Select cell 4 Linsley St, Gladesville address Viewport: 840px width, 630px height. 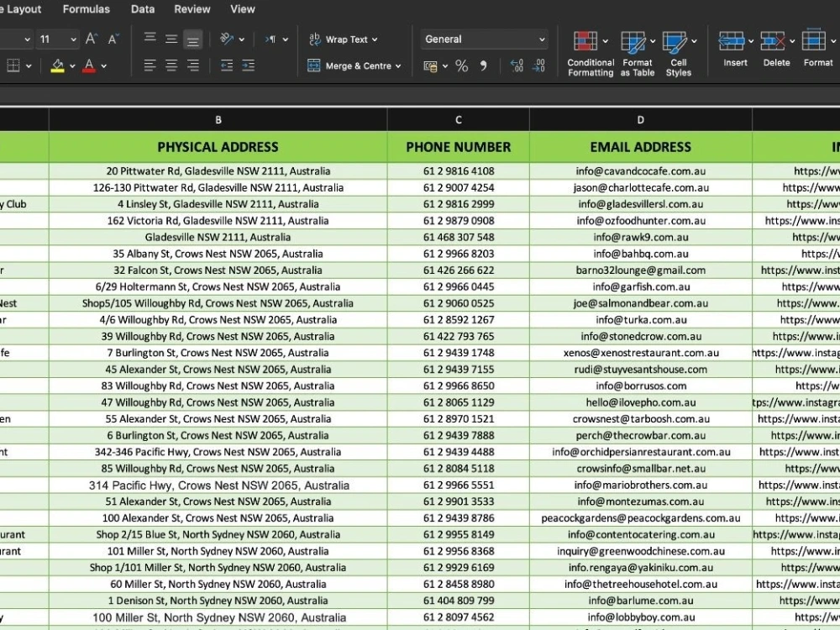(218, 204)
